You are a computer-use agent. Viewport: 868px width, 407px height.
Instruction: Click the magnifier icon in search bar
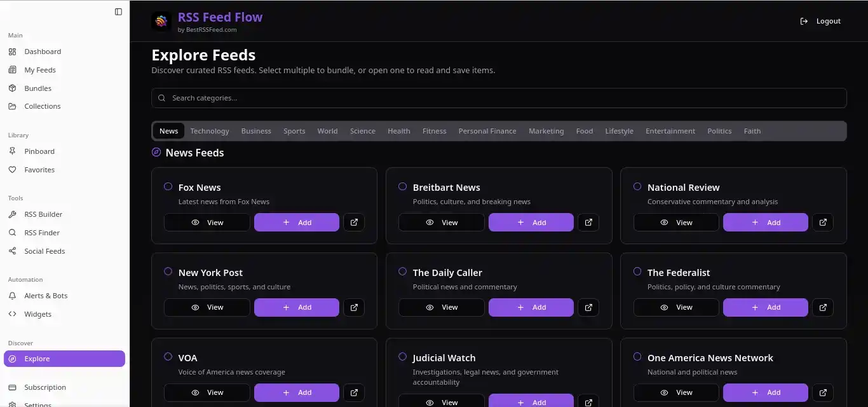click(162, 98)
